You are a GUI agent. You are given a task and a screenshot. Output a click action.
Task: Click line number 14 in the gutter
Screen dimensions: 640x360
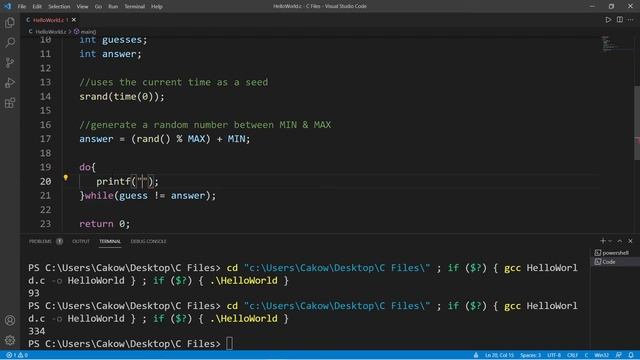pyautogui.click(x=45, y=97)
